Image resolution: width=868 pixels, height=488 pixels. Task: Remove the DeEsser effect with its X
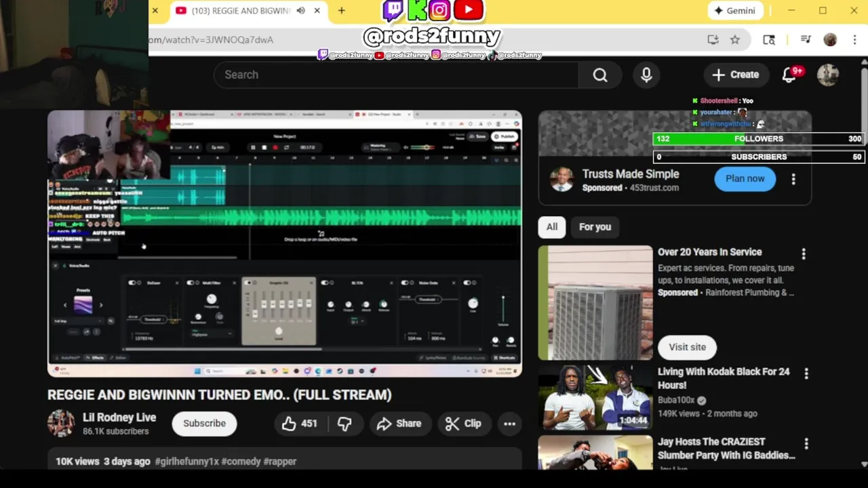click(177, 283)
